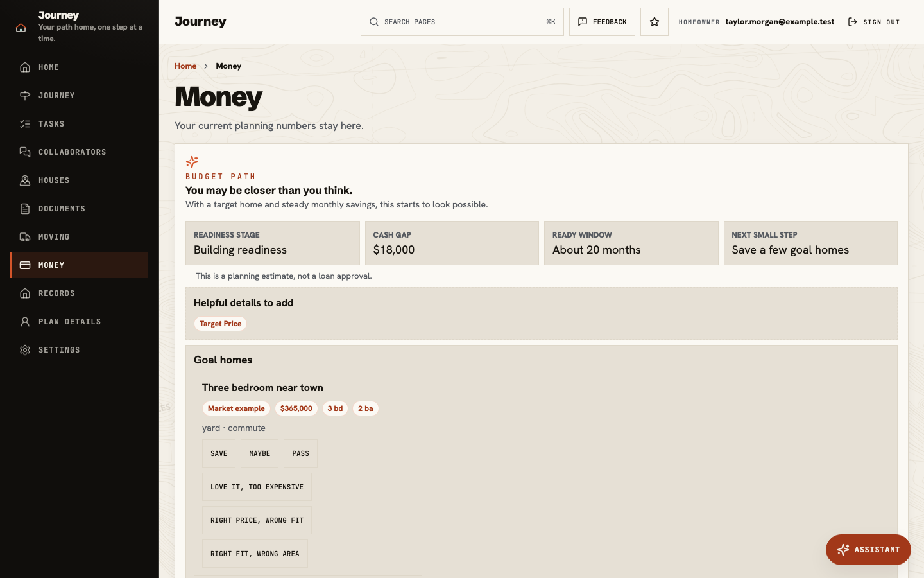Click the Market example tag
This screenshot has height=578, width=924.
[236, 408]
